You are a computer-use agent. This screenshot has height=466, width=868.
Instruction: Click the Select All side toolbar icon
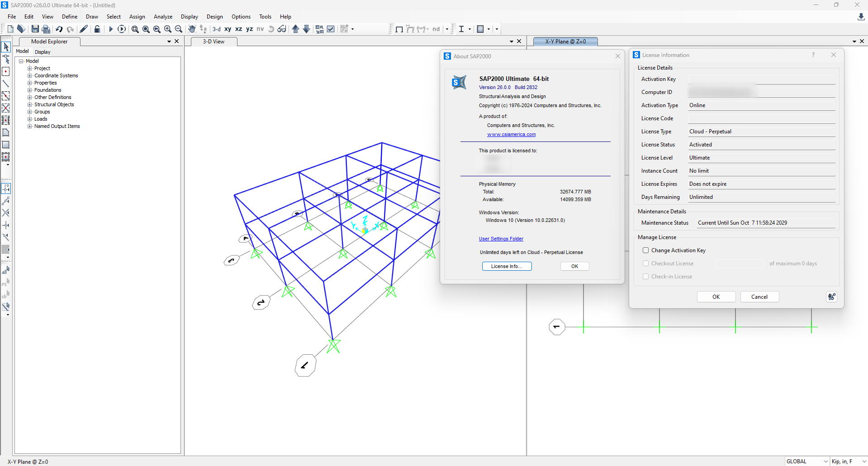click(x=5, y=270)
